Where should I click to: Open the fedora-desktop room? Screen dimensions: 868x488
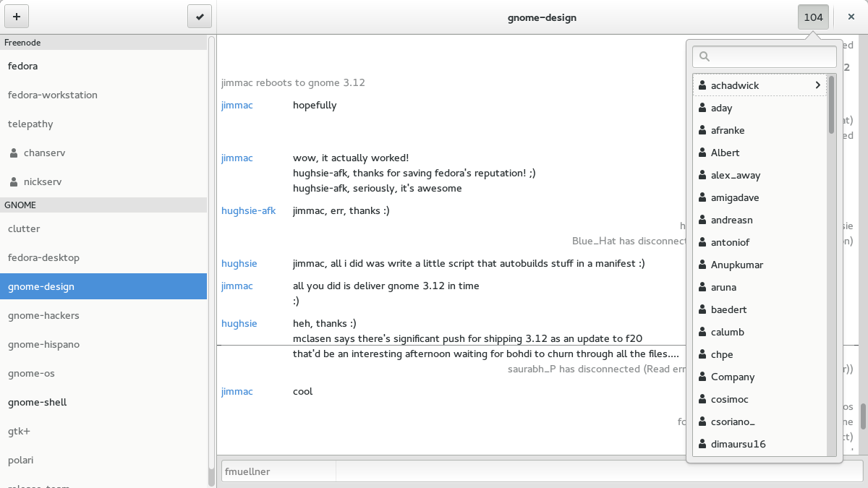(x=103, y=257)
